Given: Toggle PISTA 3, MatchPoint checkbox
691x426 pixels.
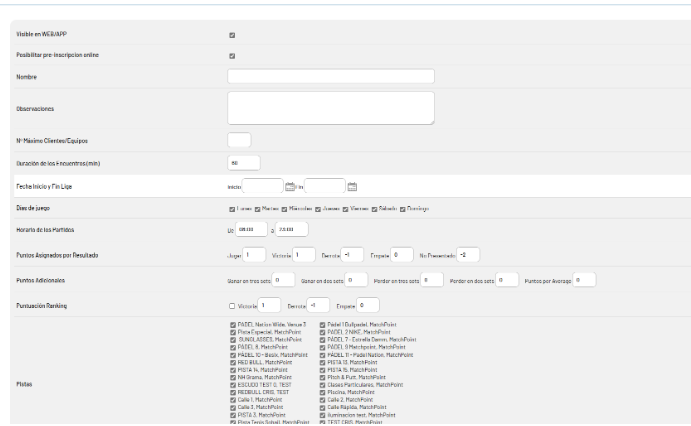Looking at the screenshot, I should (233, 415).
